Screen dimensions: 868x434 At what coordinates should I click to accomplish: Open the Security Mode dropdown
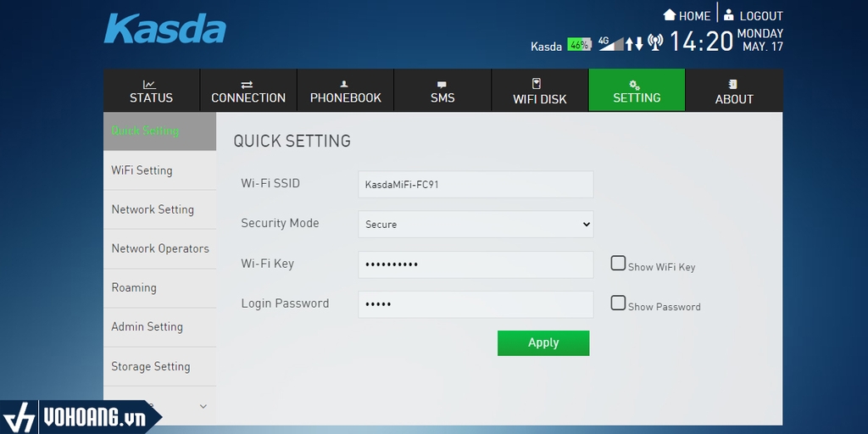(476, 224)
